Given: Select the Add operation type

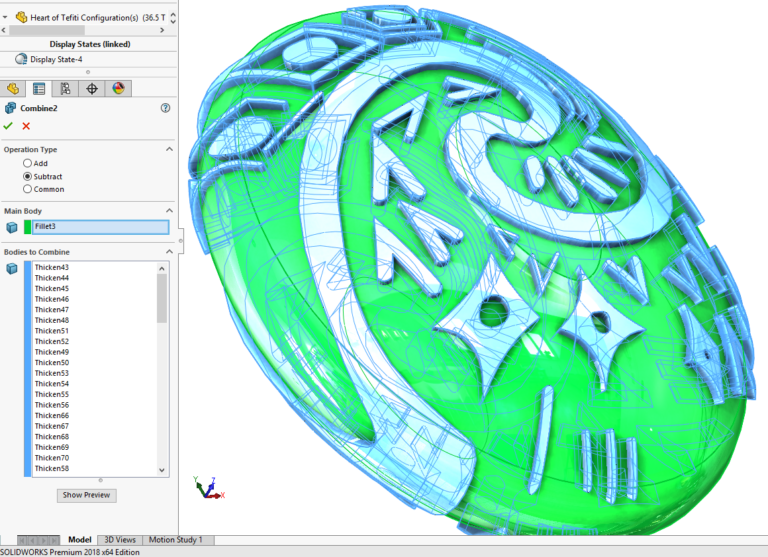Looking at the screenshot, I should click(27, 163).
